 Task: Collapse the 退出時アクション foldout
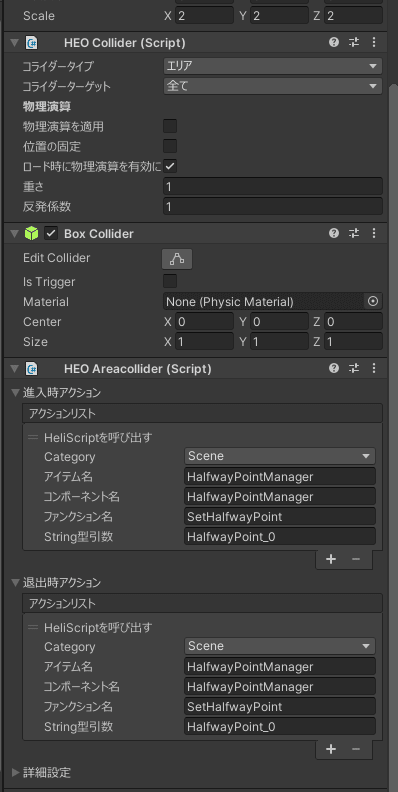[15, 582]
